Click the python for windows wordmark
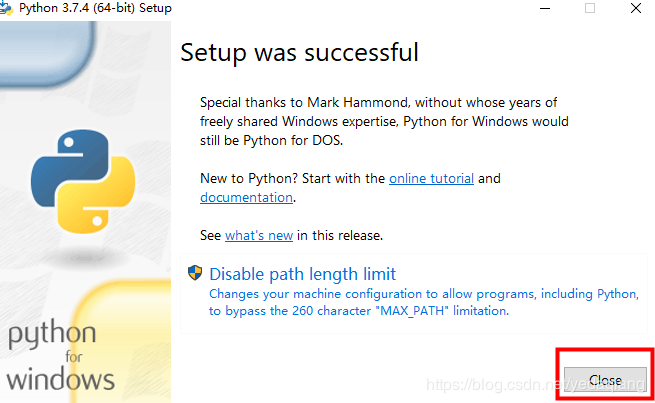Screen dimensions: 655x403 coord(61,356)
